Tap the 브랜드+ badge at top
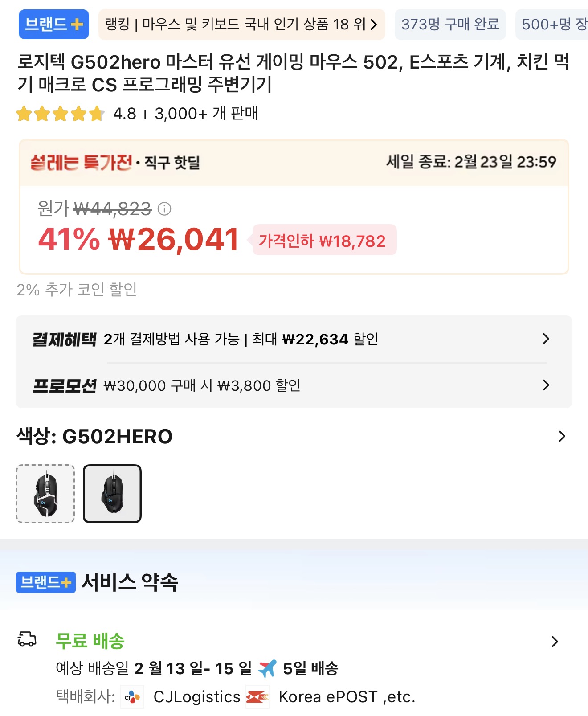The width and height of the screenshot is (588, 716). click(x=54, y=24)
